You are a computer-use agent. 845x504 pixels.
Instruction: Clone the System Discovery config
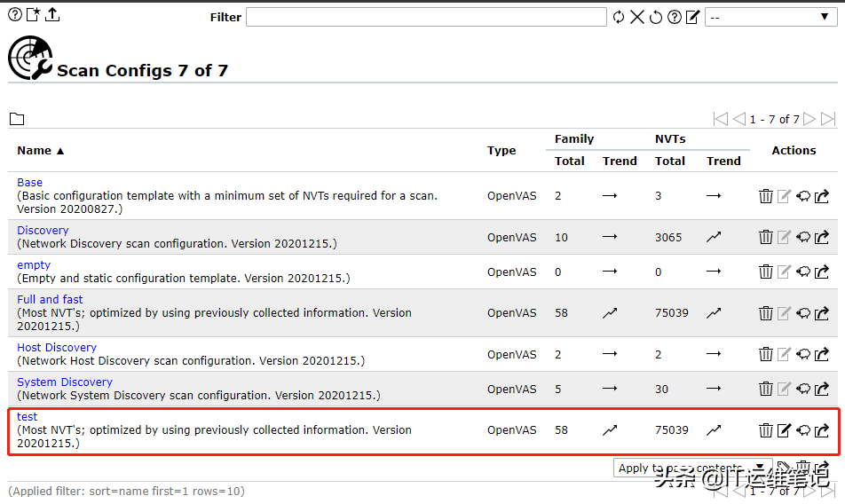pyautogui.click(x=803, y=389)
